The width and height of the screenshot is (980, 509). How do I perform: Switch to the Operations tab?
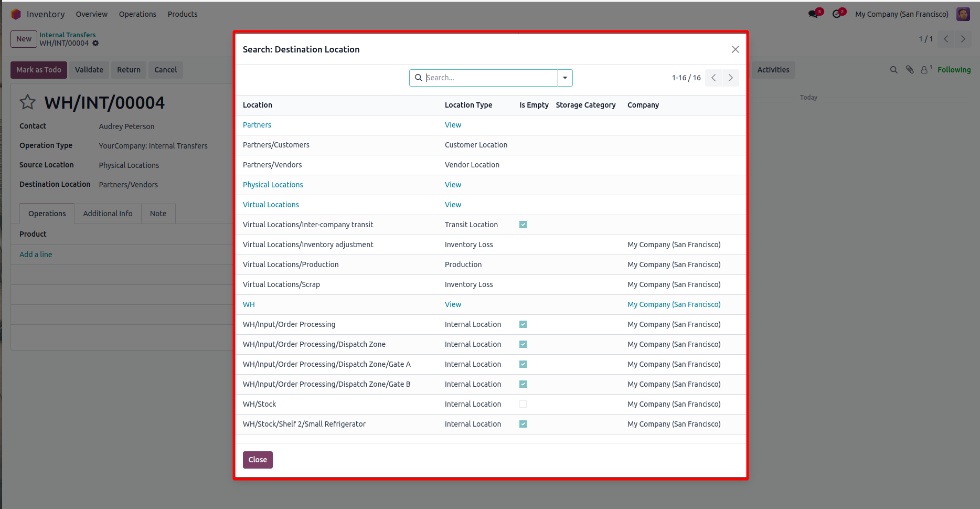47,214
